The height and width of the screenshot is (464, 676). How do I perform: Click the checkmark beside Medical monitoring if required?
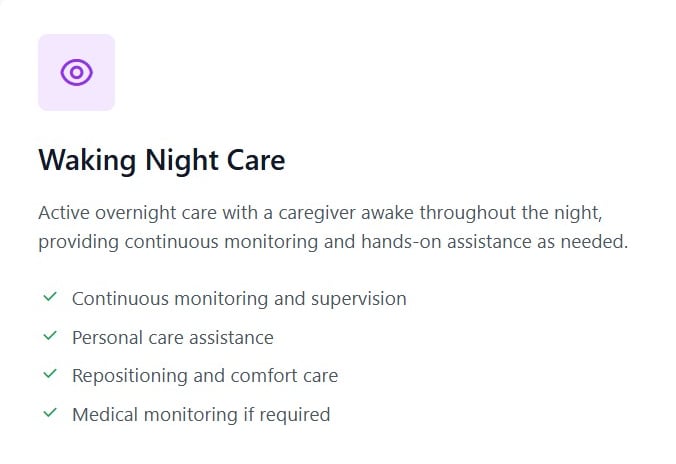[49, 412]
